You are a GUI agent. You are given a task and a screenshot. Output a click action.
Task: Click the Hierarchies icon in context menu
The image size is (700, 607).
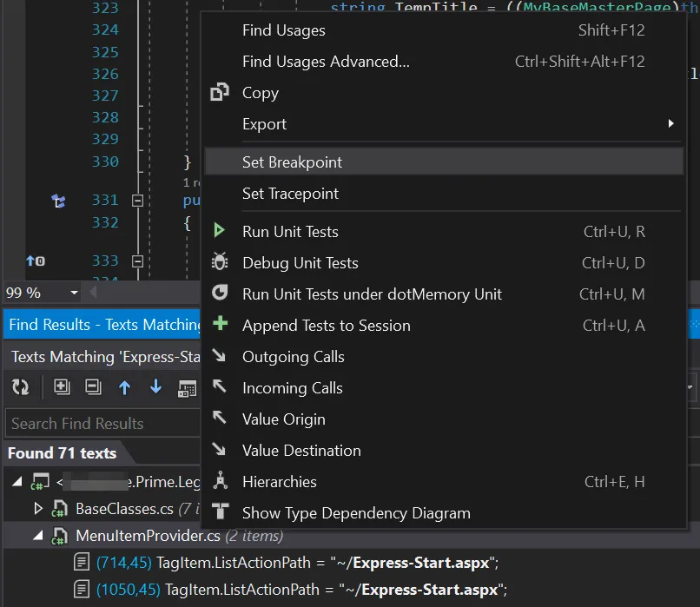click(x=221, y=481)
